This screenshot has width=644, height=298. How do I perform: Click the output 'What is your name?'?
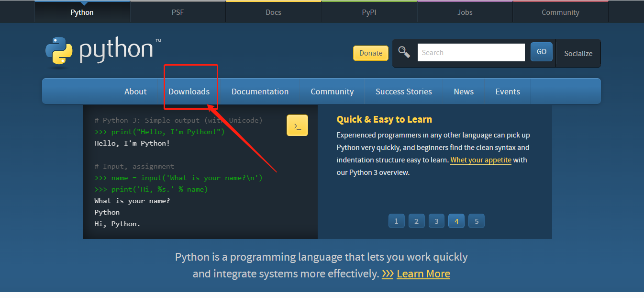tap(132, 201)
